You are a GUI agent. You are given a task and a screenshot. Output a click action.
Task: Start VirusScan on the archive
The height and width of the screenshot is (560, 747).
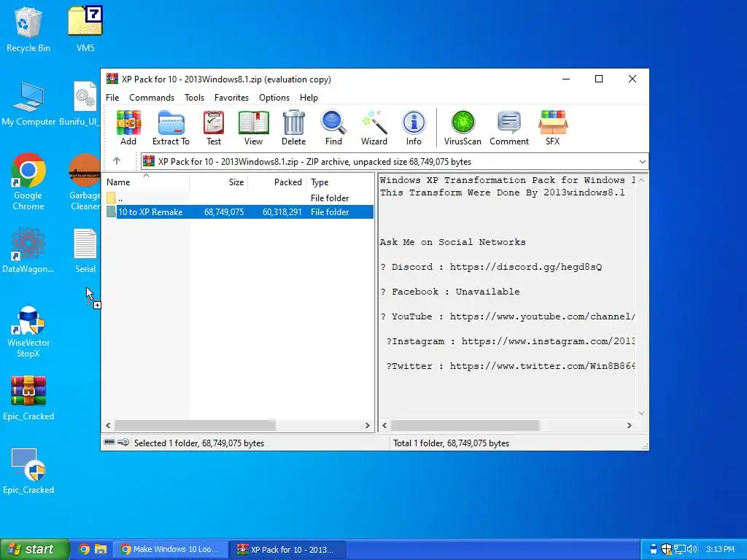click(x=462, y=128)
